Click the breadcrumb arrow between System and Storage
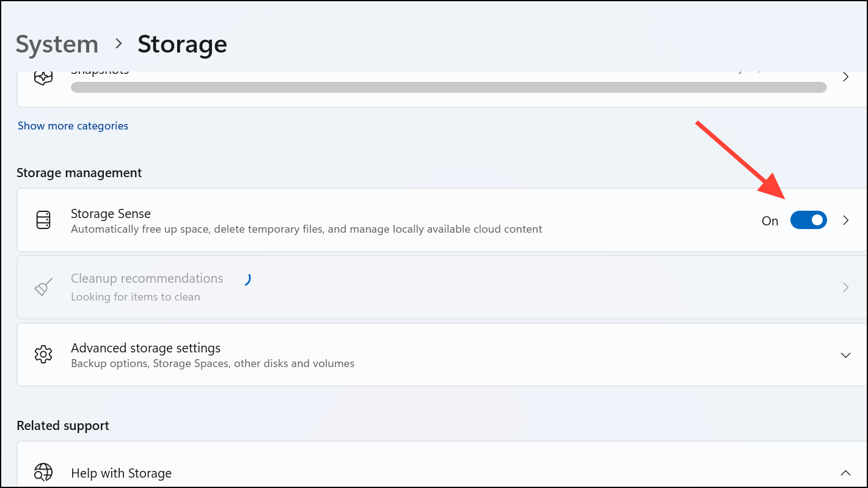Viewport: 868px width, 488px height. 119,44
